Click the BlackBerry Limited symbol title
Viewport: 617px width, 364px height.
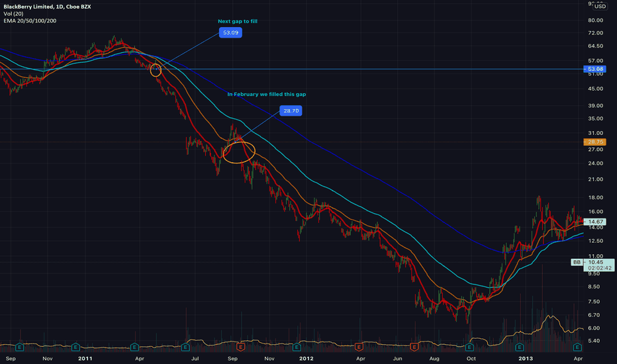pyautogui.click(x=47, y=7)
